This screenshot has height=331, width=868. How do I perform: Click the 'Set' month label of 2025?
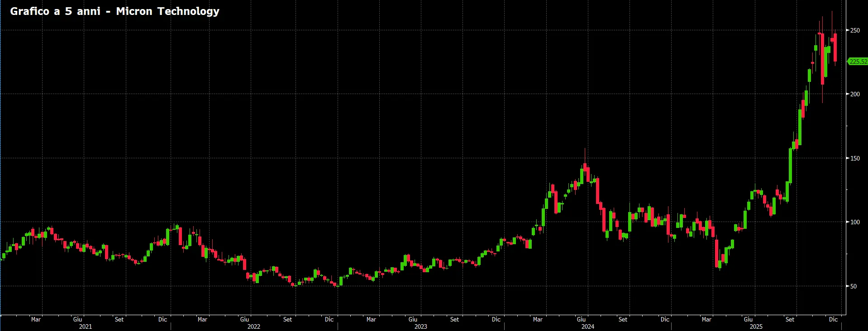(790, 319)
